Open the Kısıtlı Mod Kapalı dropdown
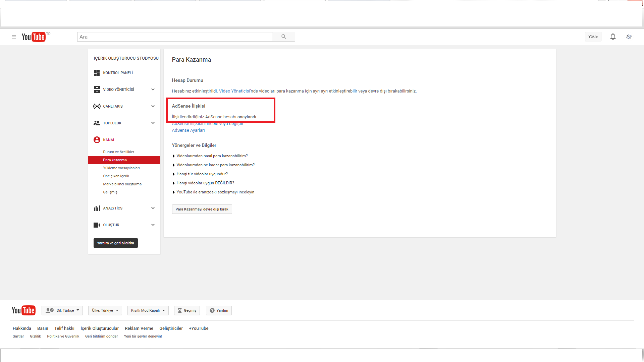The image size is (644, 362). (x=148, y=310)
